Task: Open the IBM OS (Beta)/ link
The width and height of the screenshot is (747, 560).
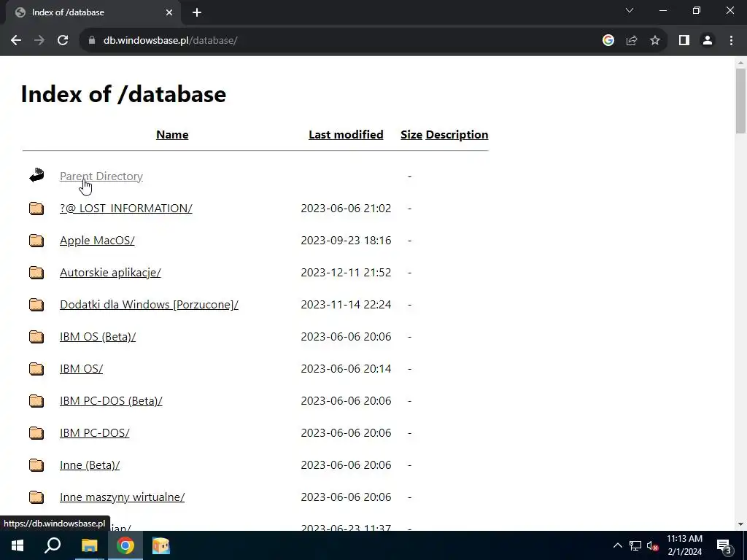Action: [98, 337]
